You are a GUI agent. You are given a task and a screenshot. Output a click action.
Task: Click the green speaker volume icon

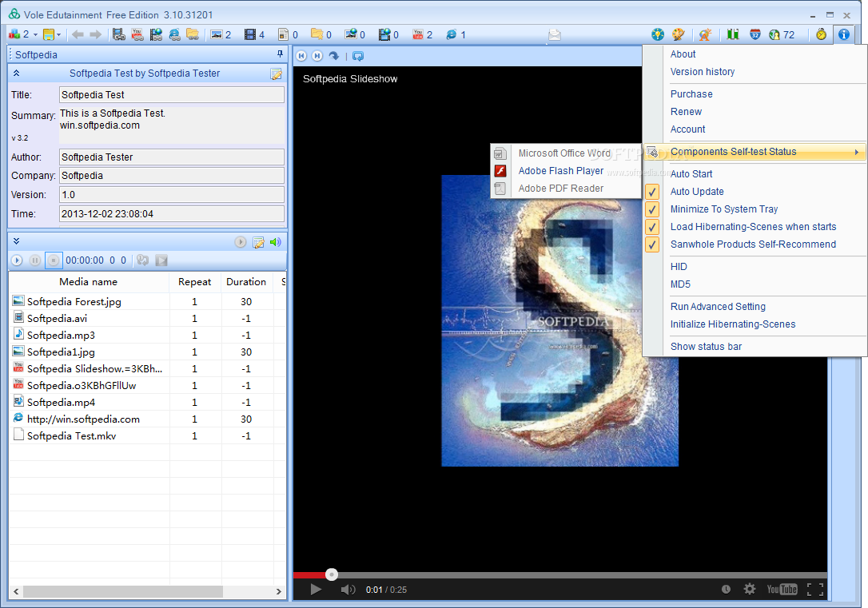coord(275,242)
